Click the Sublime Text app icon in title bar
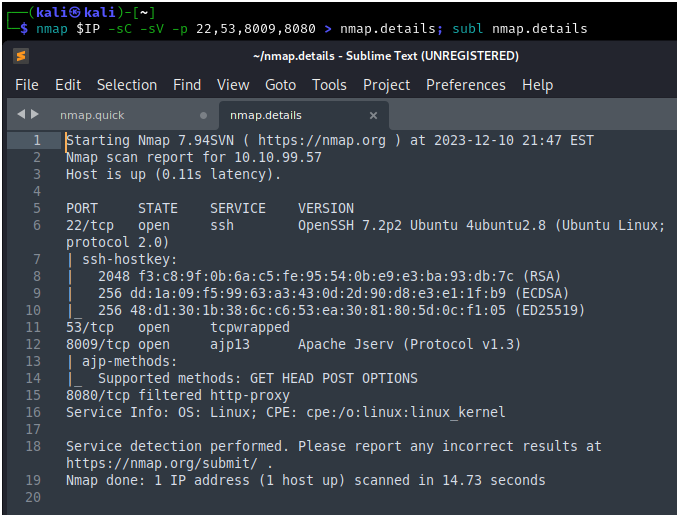This screenshot has width=679, height=517. (21, 56)
